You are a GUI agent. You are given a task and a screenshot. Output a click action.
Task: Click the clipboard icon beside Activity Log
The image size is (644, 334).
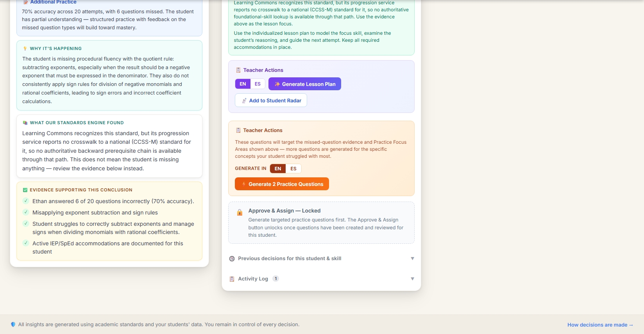coord(232,279)
